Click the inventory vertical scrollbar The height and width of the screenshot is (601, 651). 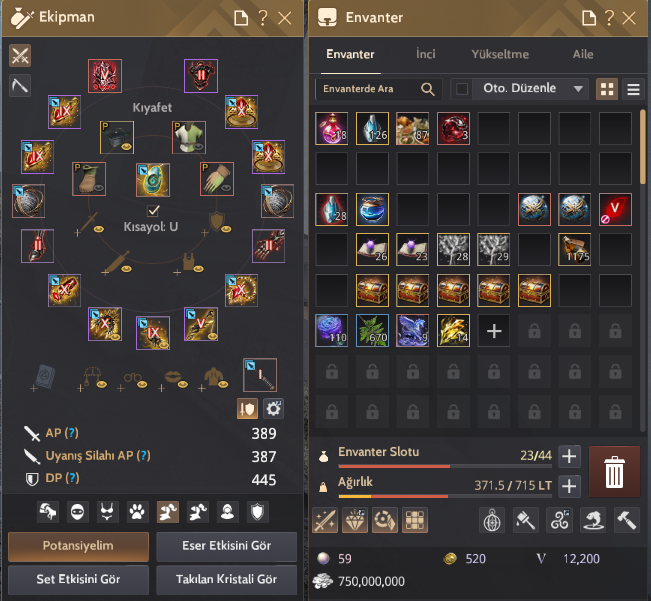pos(643,147)
